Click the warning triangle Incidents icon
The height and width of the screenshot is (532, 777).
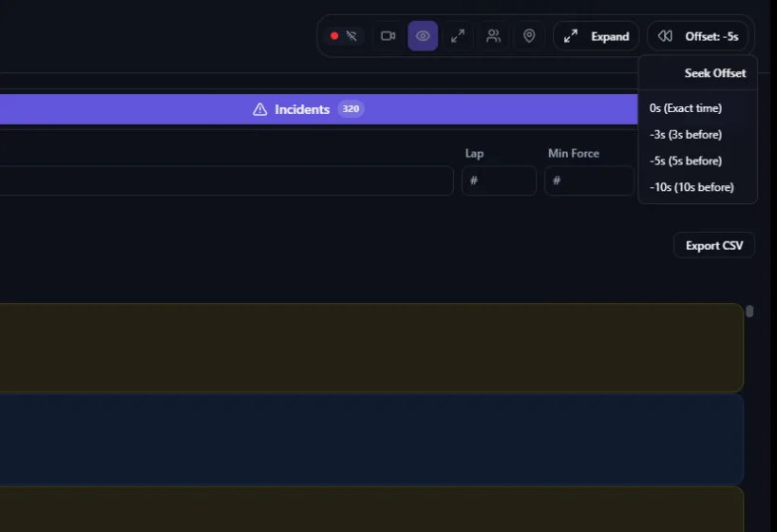[260, 109]
